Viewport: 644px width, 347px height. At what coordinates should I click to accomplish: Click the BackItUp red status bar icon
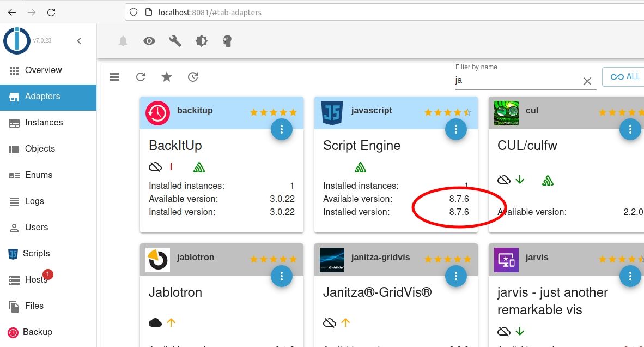(x=171, y=166)
